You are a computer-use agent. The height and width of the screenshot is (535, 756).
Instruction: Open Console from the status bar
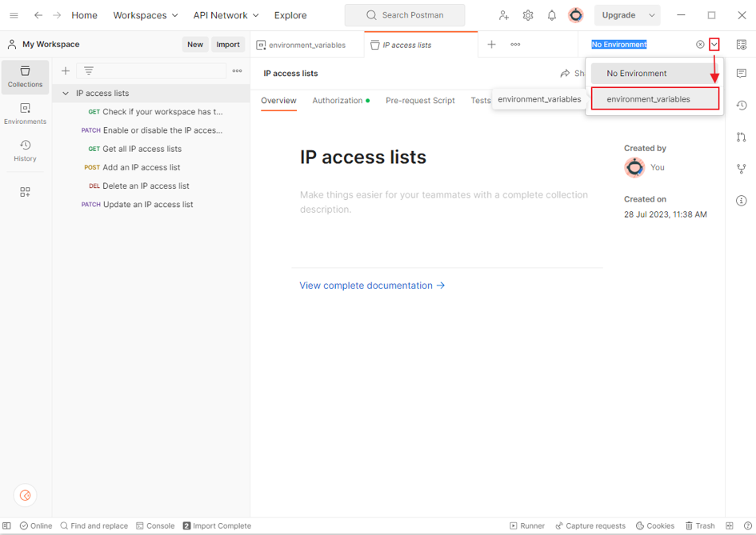pyautogui.click(x=155, y=526)
